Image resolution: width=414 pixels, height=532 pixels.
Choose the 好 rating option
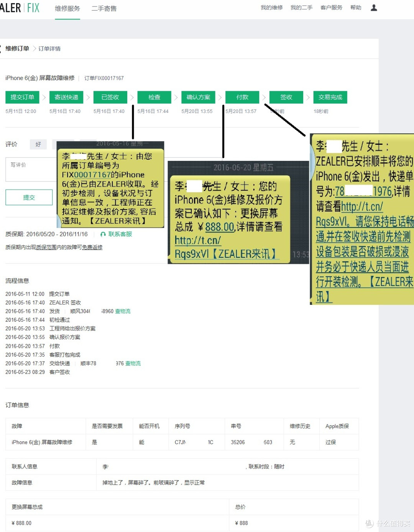point(38,144)
